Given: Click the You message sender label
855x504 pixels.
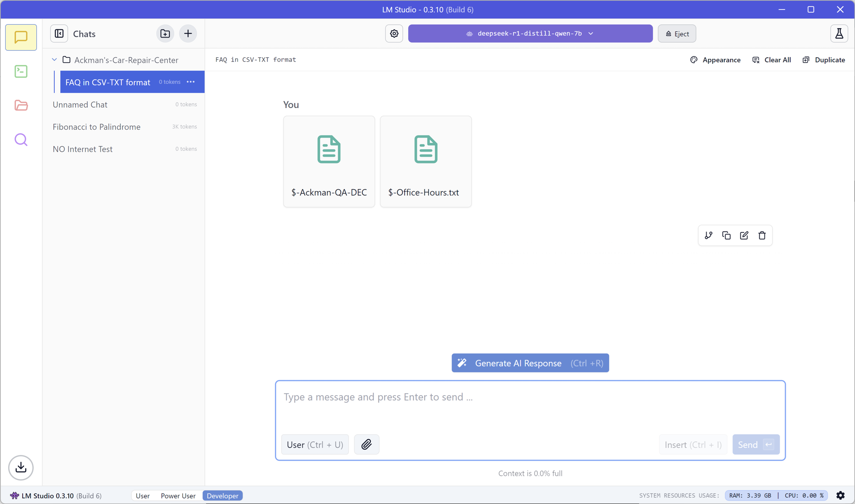Looking at the screenshot, I should click(291, 105).
